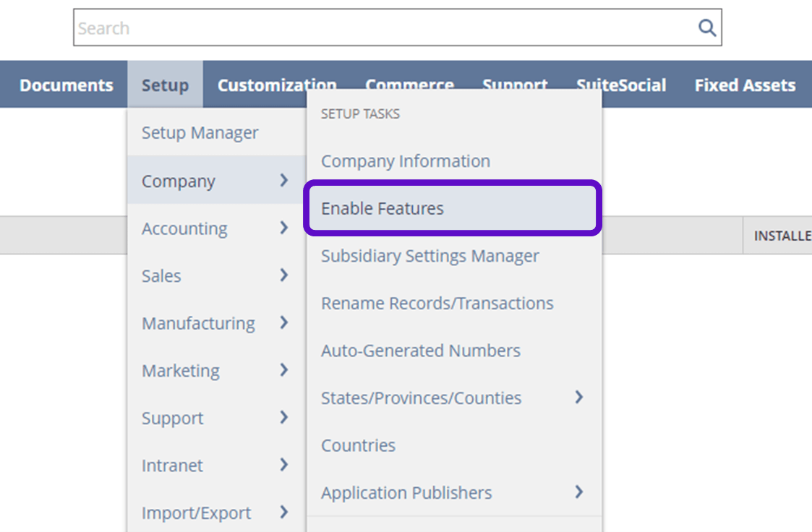Screen dimensions: 812x532
Task: Open the Enable Features page
Action: (382, 208)
